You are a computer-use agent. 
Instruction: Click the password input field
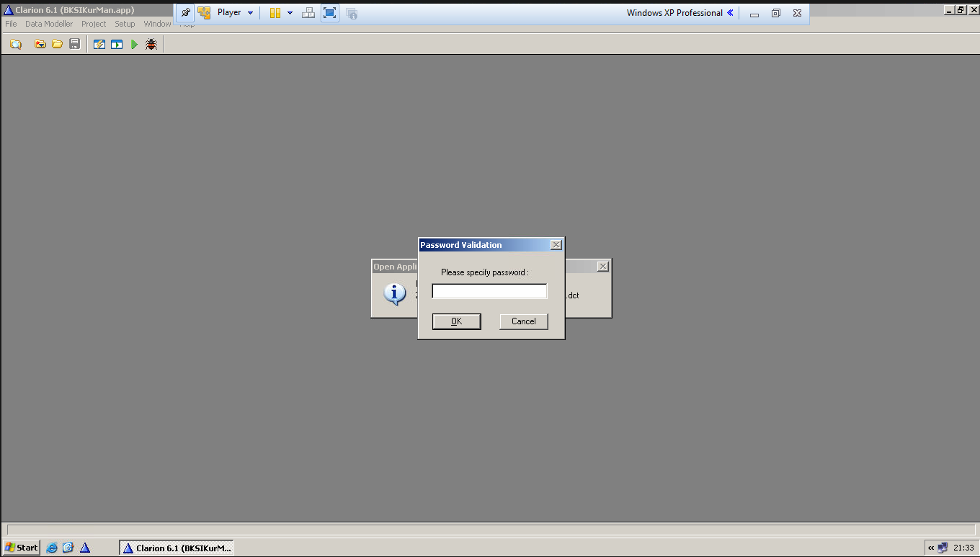(x=489, y=291)
